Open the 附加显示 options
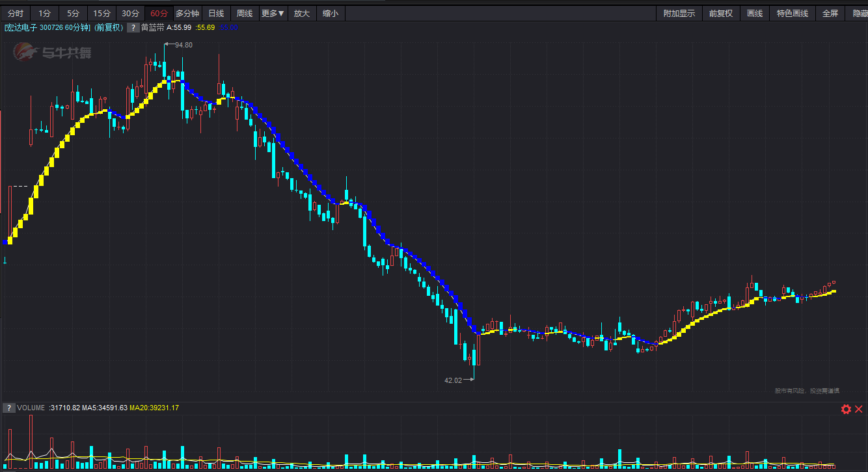 click(x=679, y=13)
